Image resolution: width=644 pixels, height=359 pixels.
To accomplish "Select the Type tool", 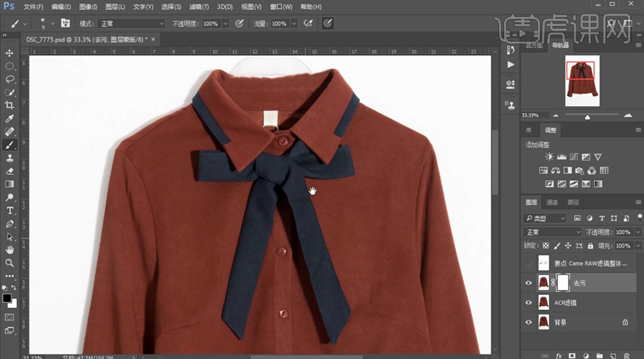I will [10, 211].
